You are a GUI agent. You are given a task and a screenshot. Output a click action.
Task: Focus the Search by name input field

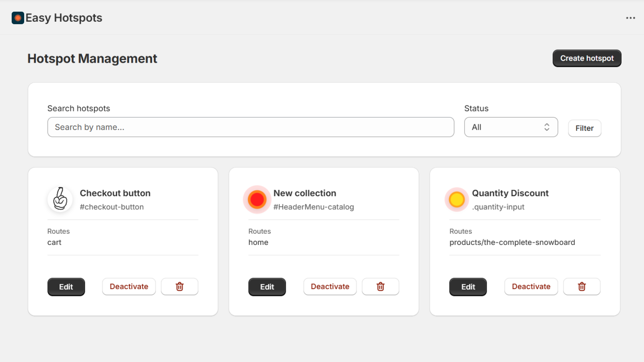tap(251, 127)
